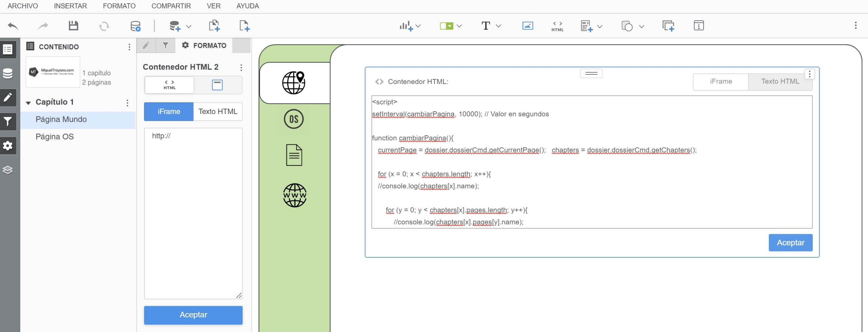
Task: Choose Texto HTML in format panel
Action: coord(218,112)
